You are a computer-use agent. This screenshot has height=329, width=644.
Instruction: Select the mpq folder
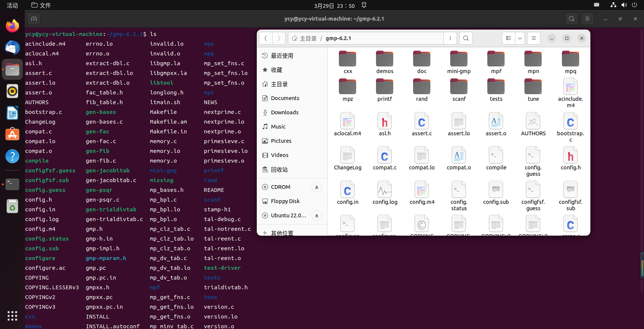570,63
